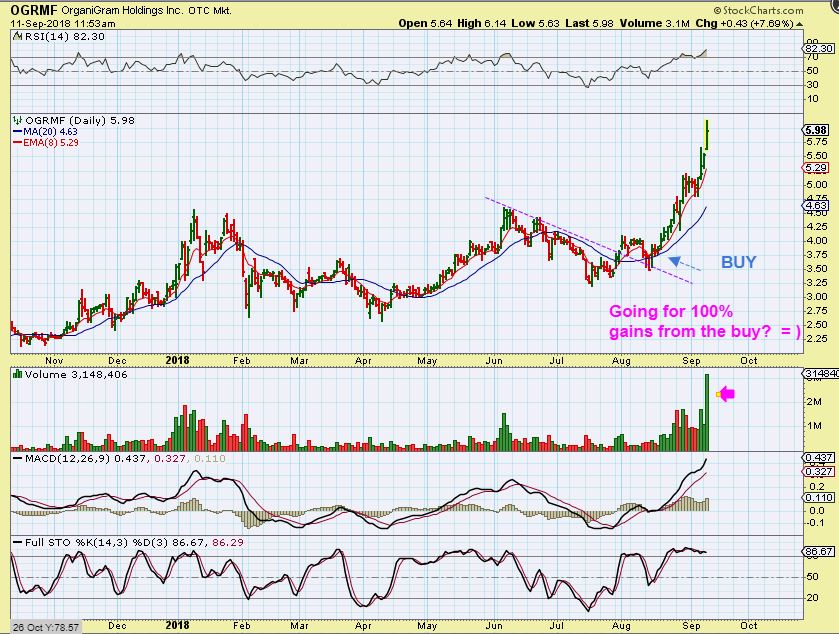Click the '26 Oct Y:78.57' readout at bottom-left

point(46,627)
